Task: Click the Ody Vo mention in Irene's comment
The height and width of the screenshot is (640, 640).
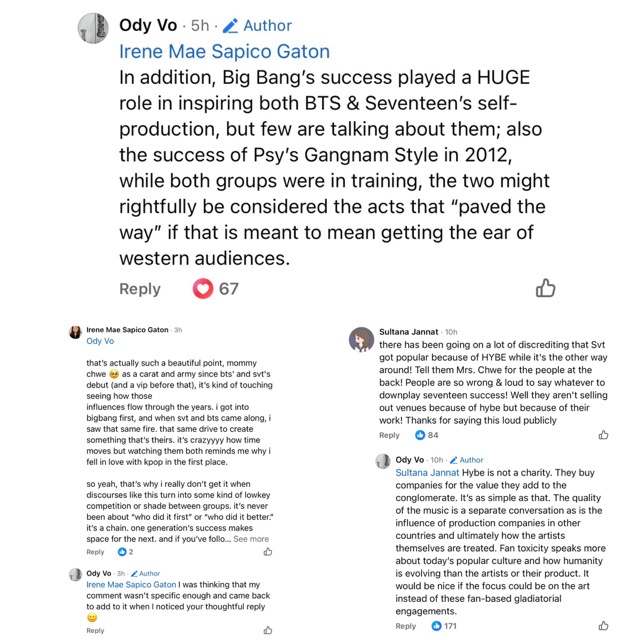Action: (100, 342)
